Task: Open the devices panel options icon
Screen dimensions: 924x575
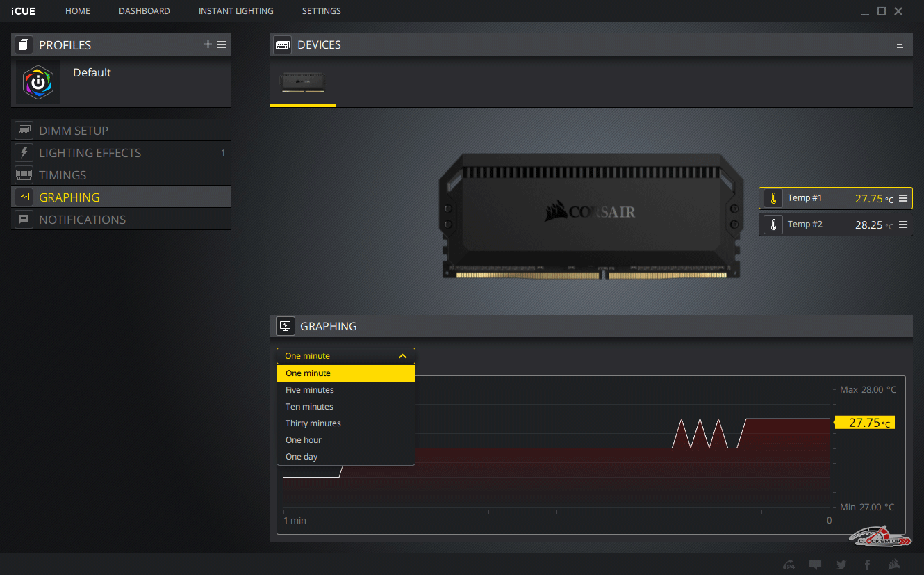Action: pos(901,44)
